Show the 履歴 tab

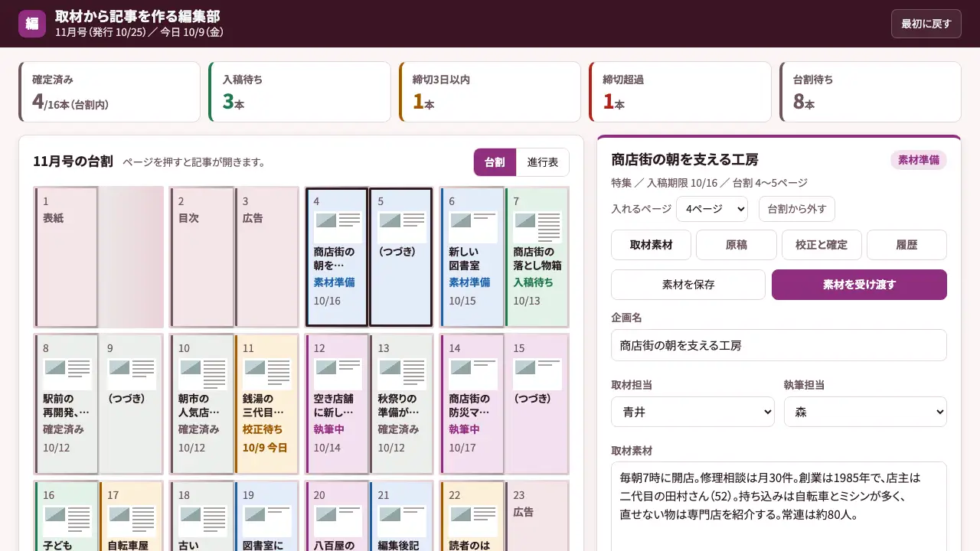(x=906, y=245)
